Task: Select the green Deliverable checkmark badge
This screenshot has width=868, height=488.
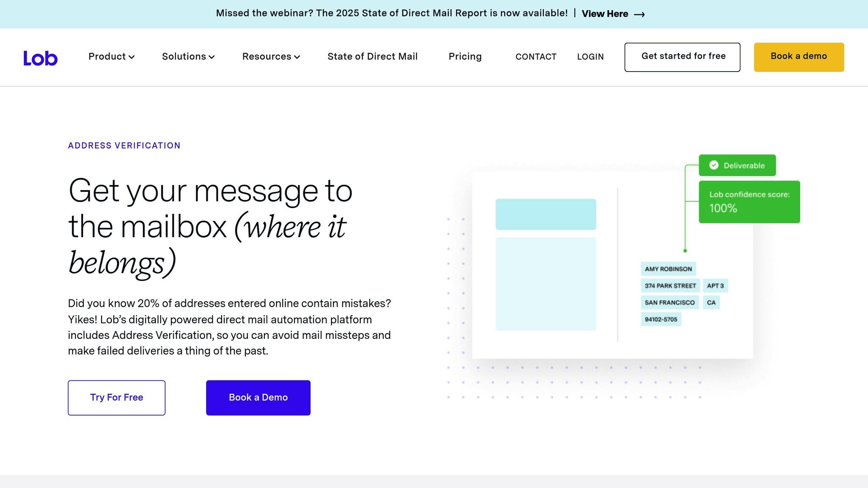Action: click(737, 165)
